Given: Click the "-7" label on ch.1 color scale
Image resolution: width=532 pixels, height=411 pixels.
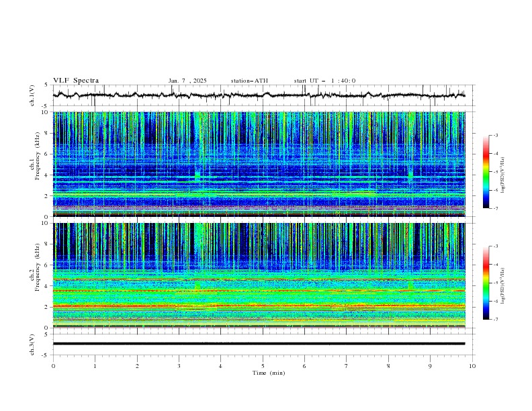Looking at the screenshot, I should tap(495, 208).
